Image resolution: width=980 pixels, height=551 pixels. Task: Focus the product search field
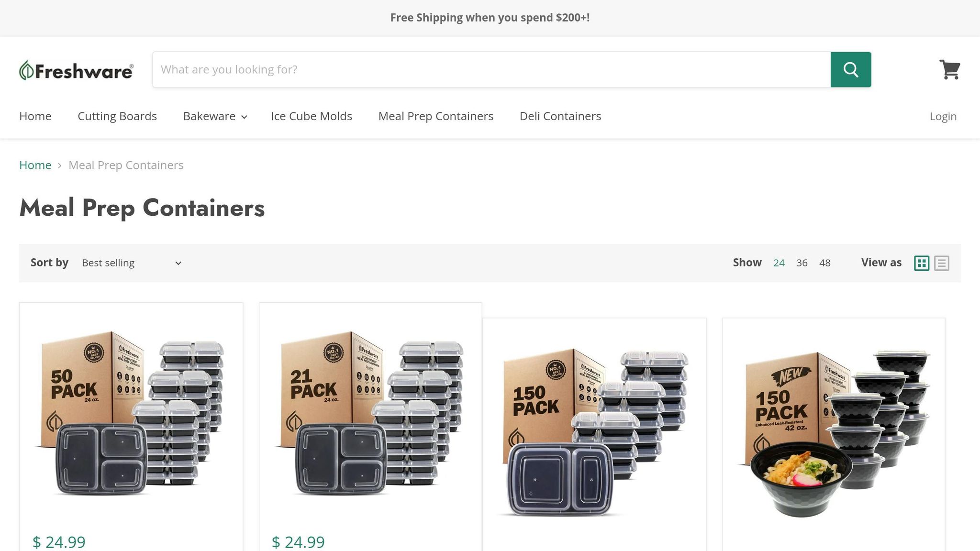(491, 70)
